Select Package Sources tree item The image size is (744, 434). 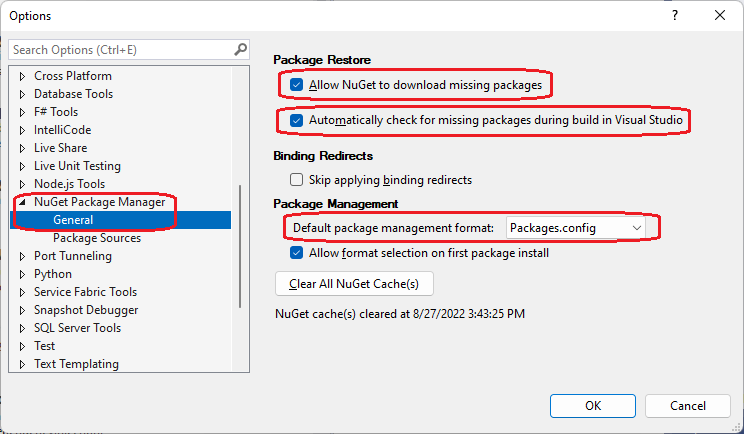pyautogui.click(x=97, y=238)
